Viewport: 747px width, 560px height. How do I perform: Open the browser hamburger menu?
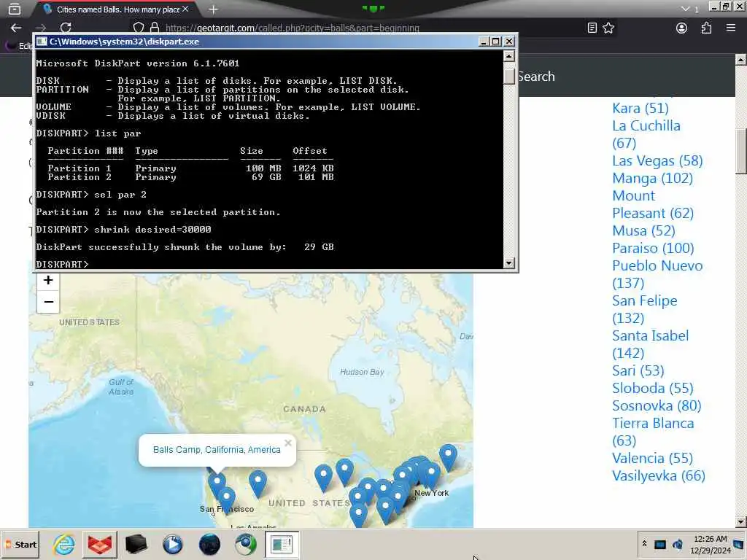731,28
